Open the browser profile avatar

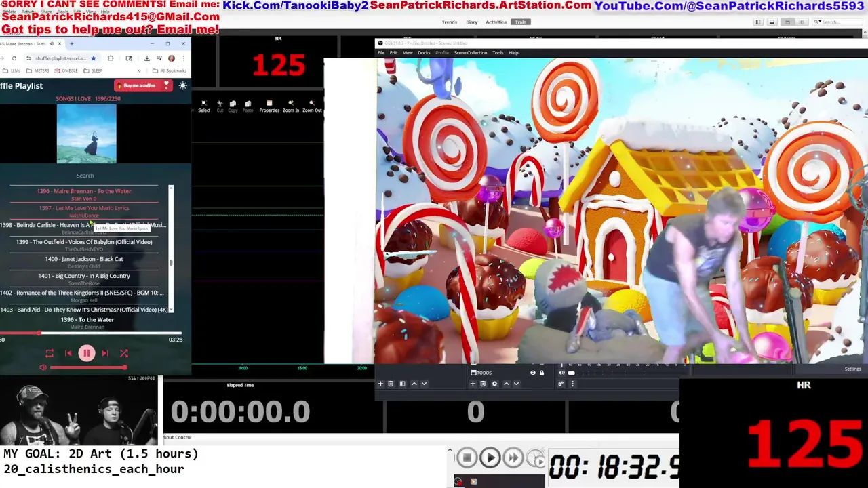tap(172, 58)
